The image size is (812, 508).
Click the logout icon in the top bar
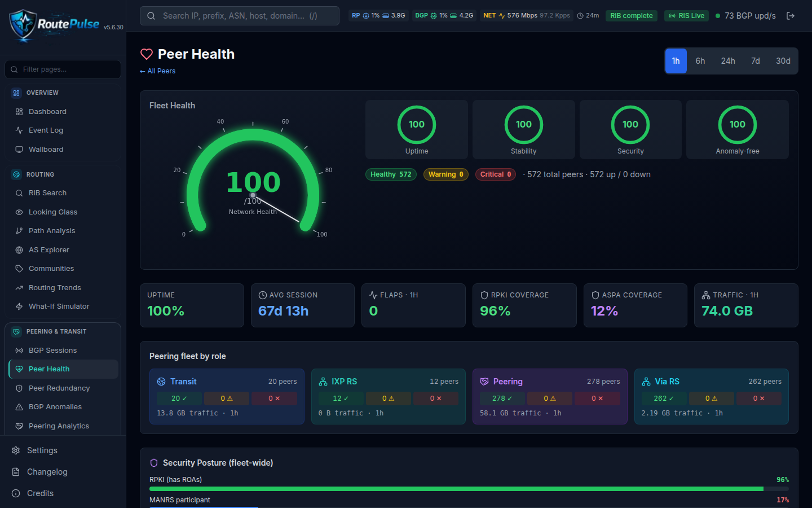[x=791, y=16]
